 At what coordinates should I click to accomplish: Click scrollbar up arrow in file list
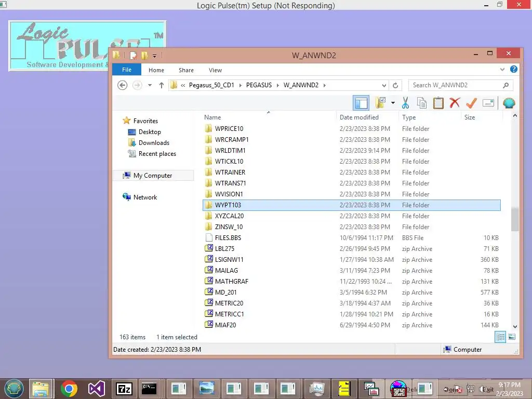(x=515, y=116)
